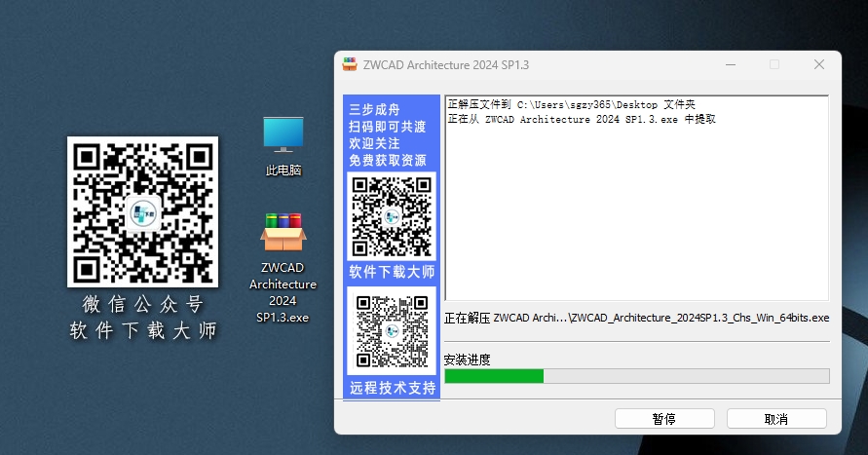Click the 远程技术支持 QR code in installer

click(x=392, y=331)
